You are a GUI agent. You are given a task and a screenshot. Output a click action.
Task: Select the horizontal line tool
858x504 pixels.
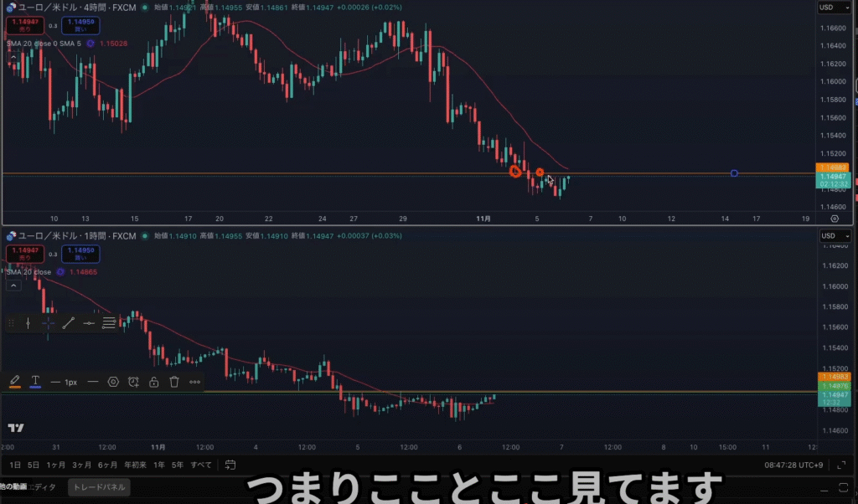tap(89, 324)
